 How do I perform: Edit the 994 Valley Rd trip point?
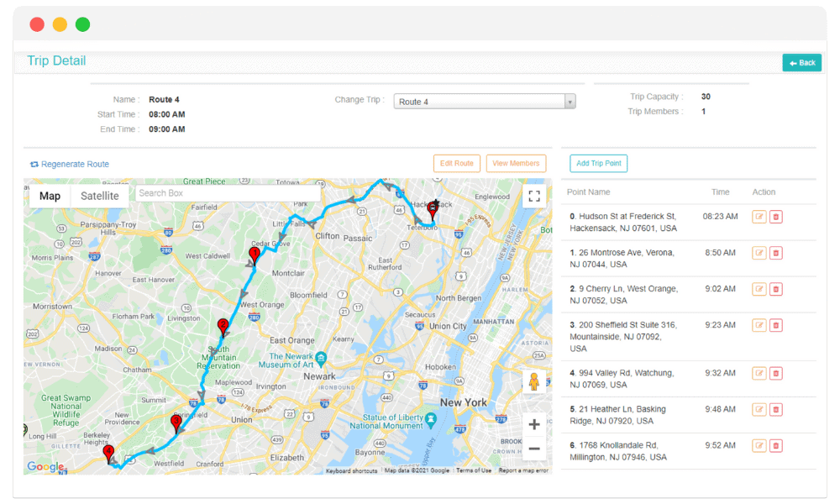click(759, 373)
